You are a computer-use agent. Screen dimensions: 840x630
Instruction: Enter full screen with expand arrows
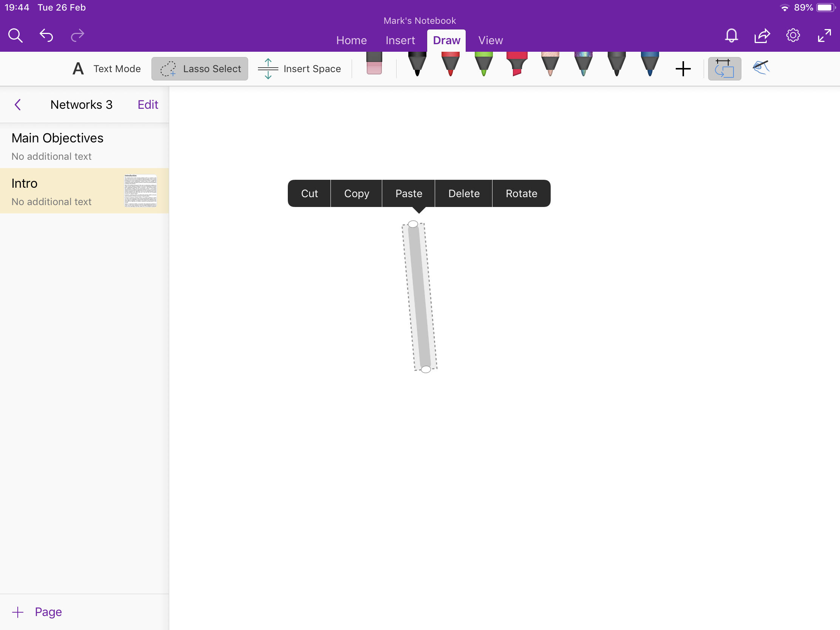(x=824, y=36)
